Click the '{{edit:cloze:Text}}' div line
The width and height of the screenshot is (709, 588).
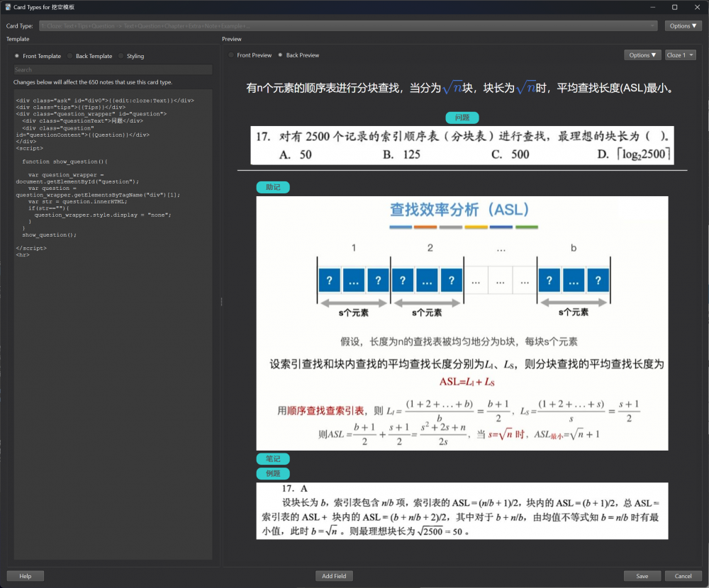click(105, 101)
